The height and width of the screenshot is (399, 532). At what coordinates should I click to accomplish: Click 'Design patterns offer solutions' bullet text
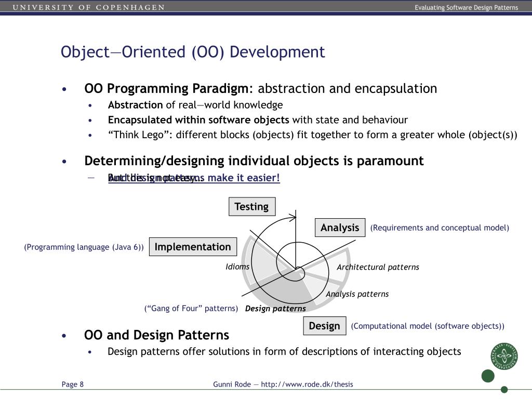coord(284,352)
